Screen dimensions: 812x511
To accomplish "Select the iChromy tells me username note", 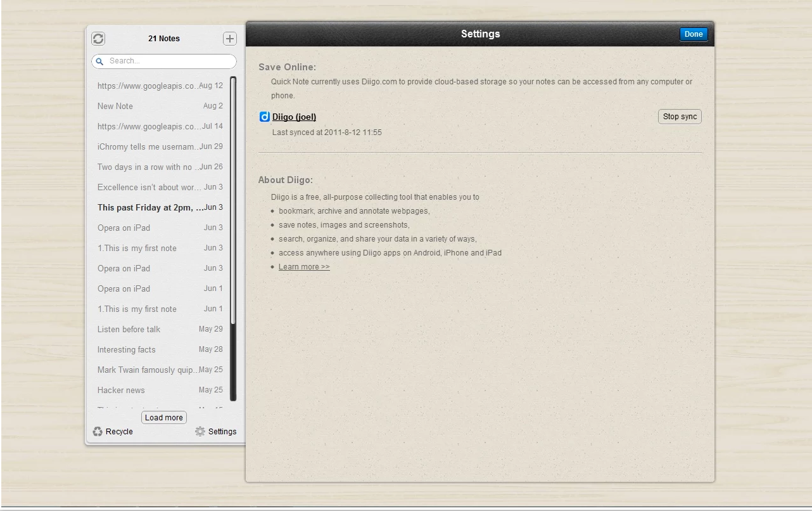I will pyautogui.click(x=160, y=147).
